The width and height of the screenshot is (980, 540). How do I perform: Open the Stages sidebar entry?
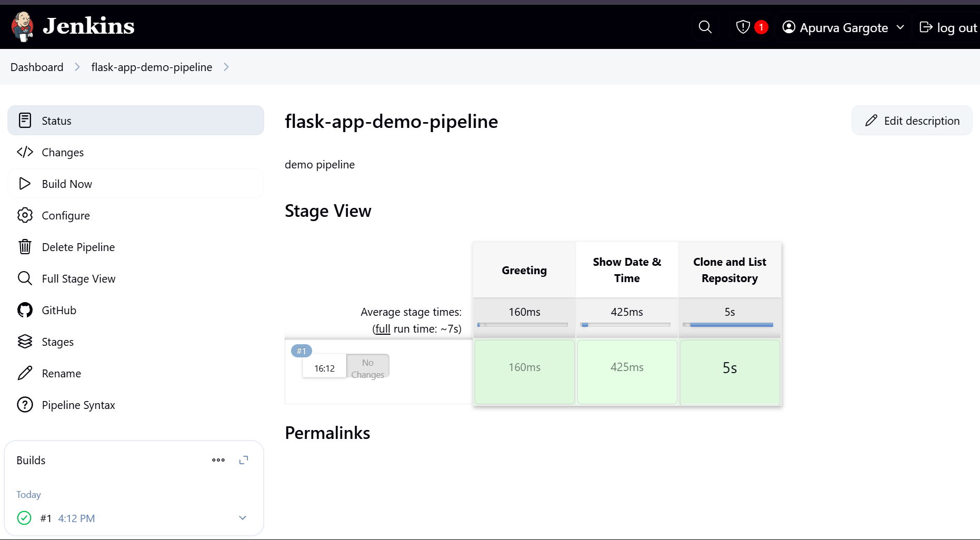pyautogui.click(x=136, y=342)
